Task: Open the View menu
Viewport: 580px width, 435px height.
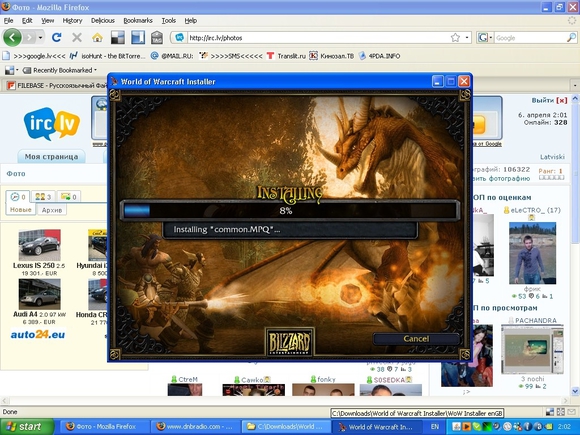Action: [47, 21]
